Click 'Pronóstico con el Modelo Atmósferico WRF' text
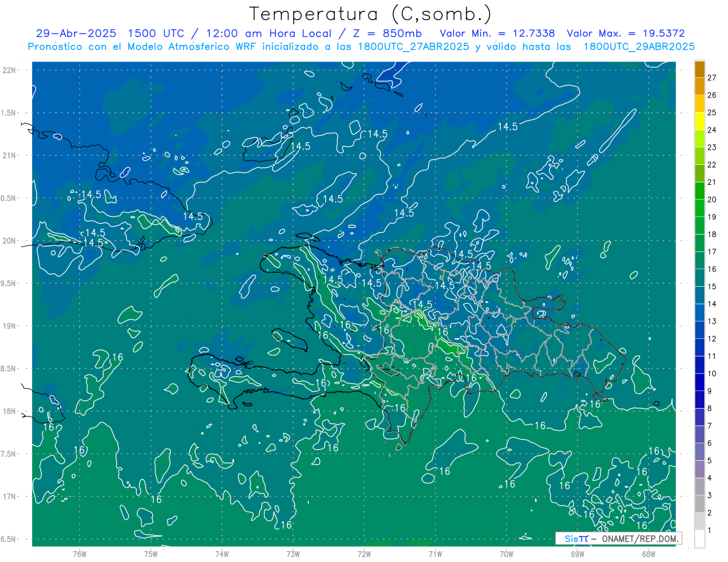 (143, 47)
